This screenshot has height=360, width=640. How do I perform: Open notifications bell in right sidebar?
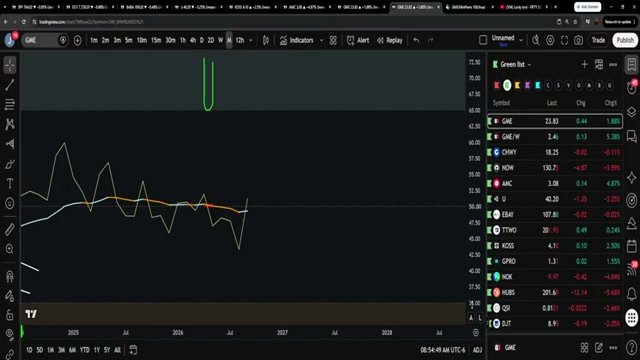(x=631, y=293)
